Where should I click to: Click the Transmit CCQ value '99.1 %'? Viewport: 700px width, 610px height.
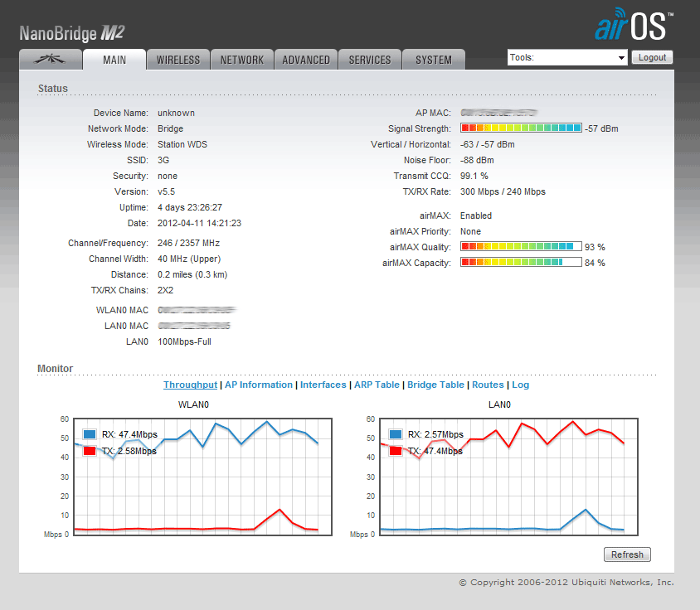coord(474,176)
